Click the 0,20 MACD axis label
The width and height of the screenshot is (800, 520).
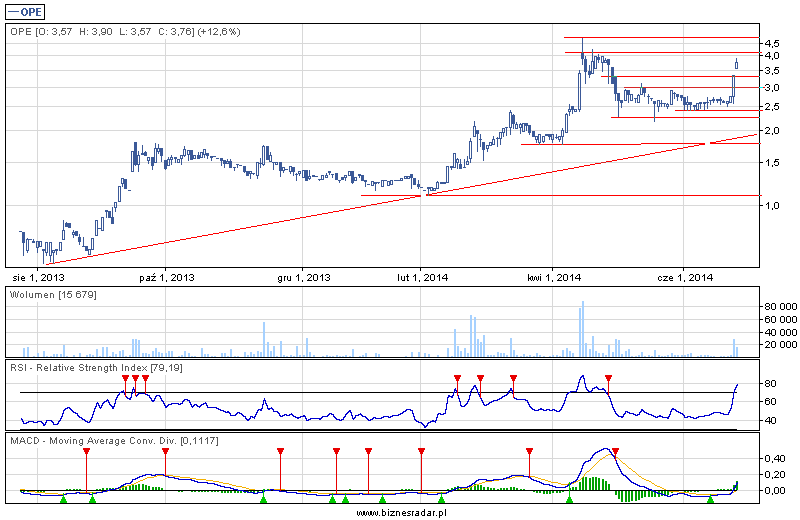[775, 475]
